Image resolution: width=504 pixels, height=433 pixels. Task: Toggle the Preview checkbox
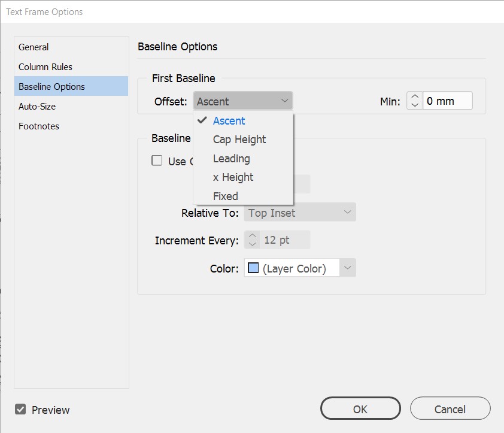pyautogui.click(x=21, y=410)
